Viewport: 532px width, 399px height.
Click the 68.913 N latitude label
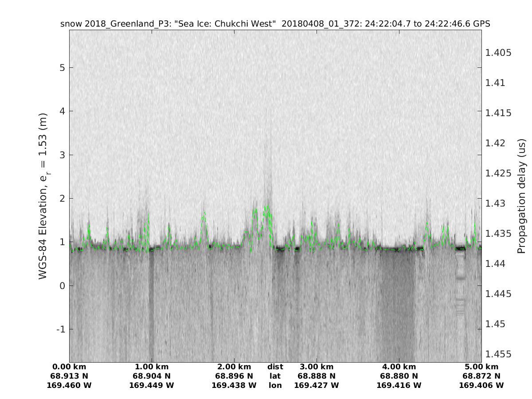(x=69, y=376)
